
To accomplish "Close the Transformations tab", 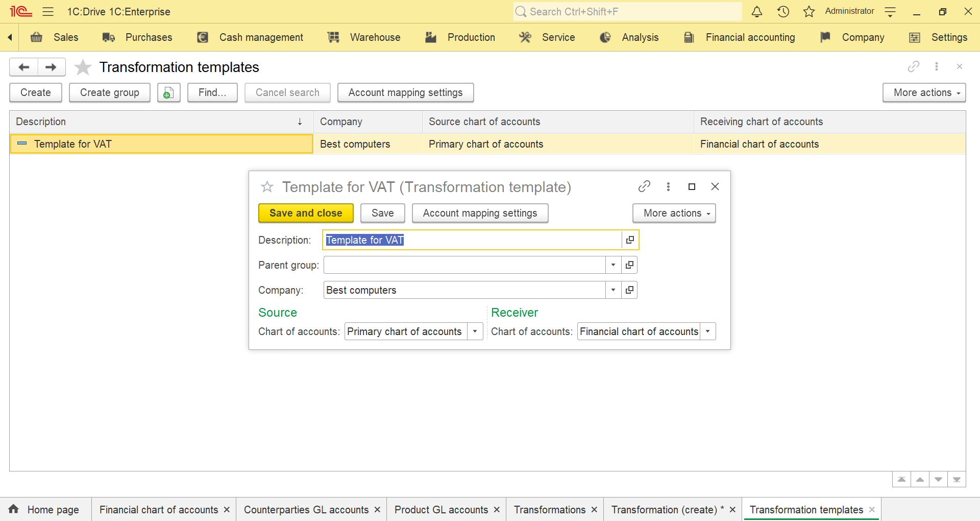I will point(594,510).
